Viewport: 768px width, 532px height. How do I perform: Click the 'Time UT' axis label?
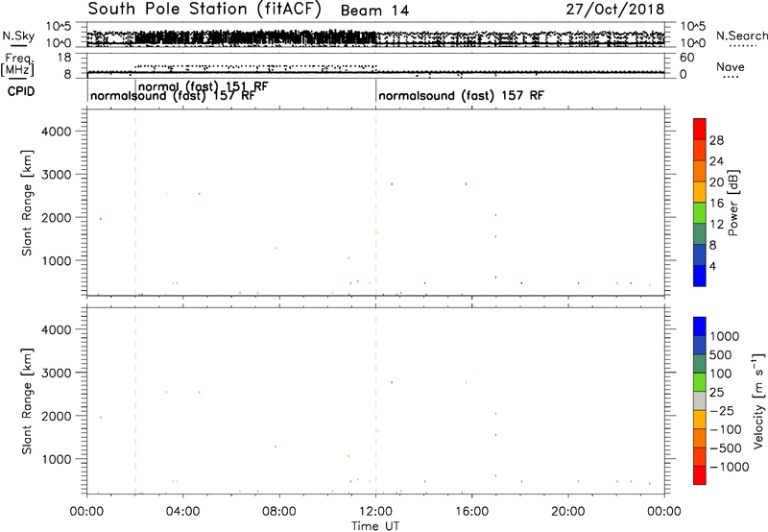click(x=375, y=526)
